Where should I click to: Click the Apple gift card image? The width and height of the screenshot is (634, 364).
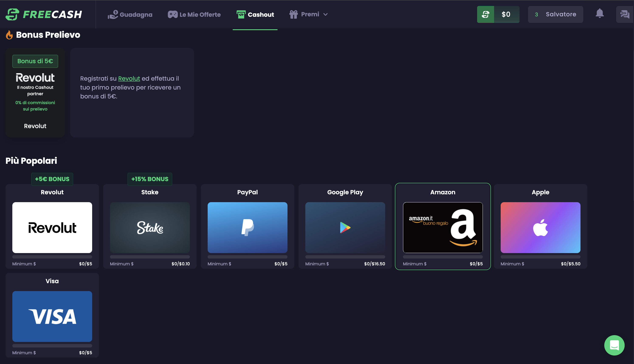click(540, 227)
